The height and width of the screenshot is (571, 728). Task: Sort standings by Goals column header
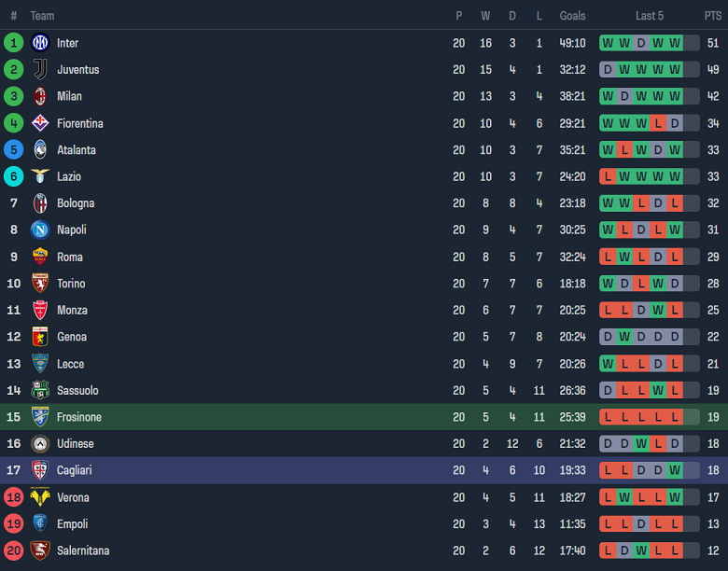(572, 16)
